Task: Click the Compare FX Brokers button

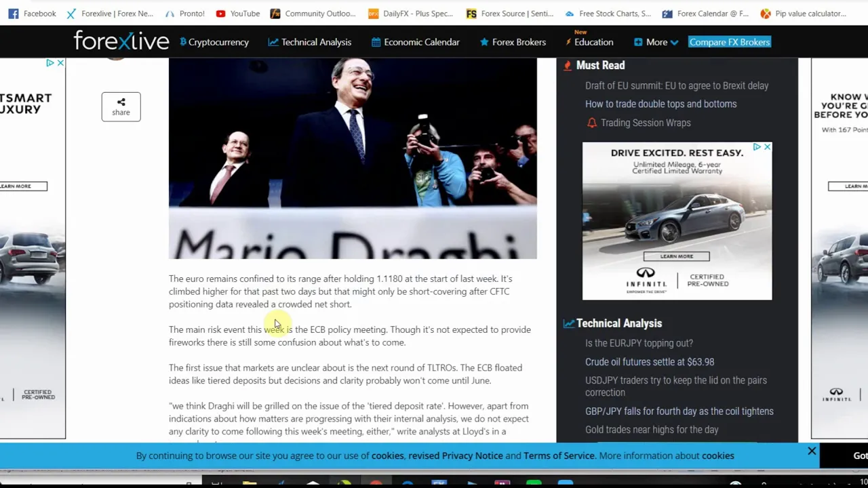Action: pyautogui.click(x=730, y=42)
